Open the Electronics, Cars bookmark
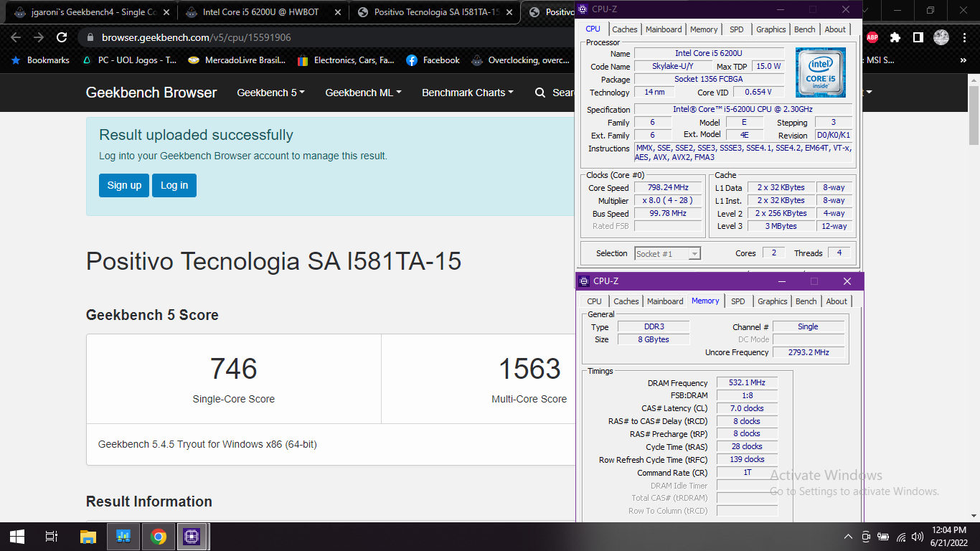The image size is (980, 551). pyautogui.click(x=346, y=60)
